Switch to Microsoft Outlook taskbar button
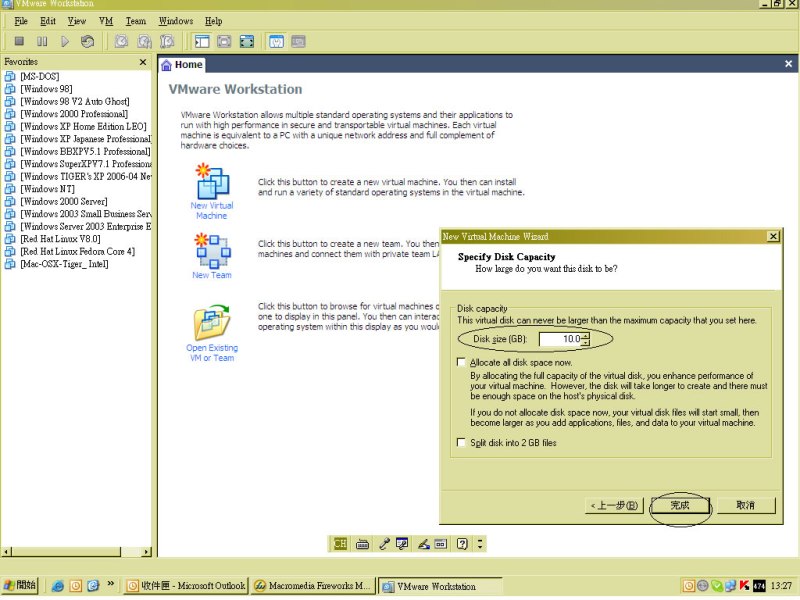 point(186,586)
